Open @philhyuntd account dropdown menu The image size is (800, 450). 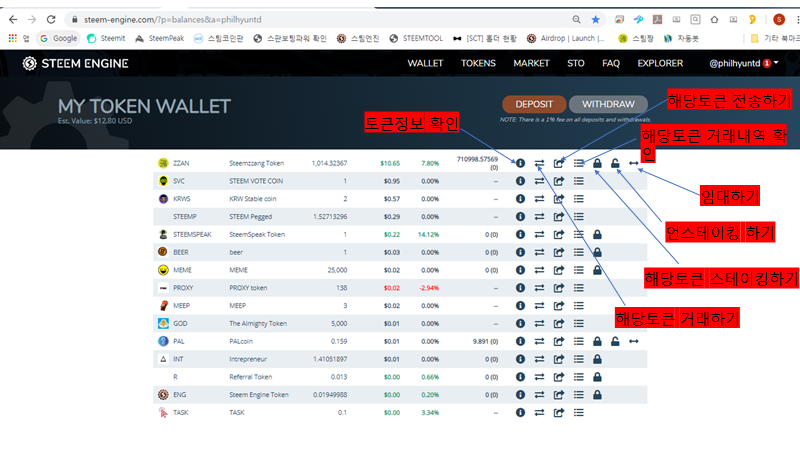(743, 63)
